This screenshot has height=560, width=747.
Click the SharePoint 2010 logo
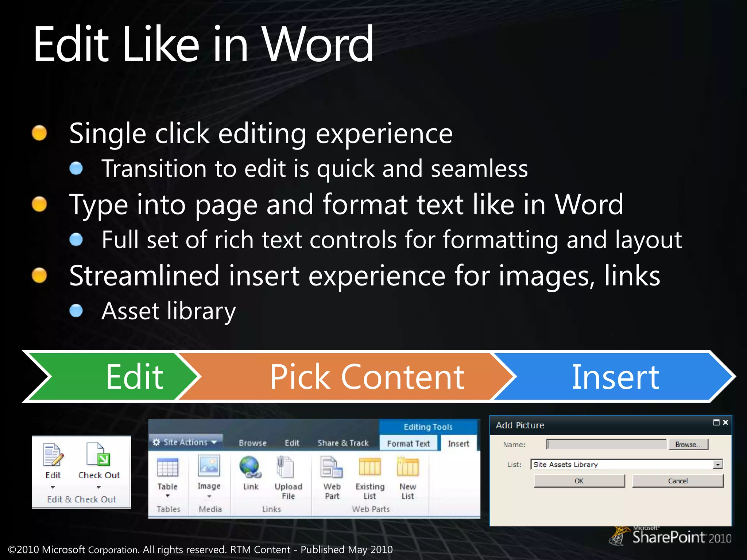[670, 537]
